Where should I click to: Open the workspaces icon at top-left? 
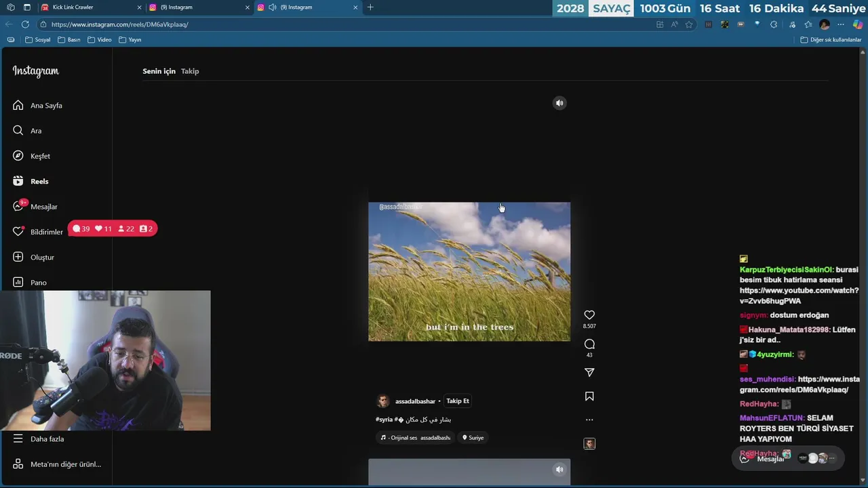[x=10, y=7]
